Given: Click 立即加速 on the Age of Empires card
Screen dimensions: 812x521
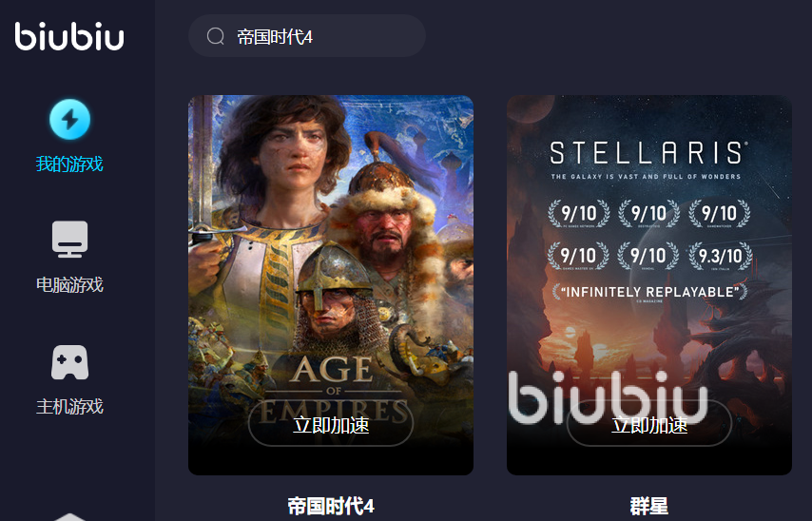Looking at the screenshot, I should [x=331, y=424].
